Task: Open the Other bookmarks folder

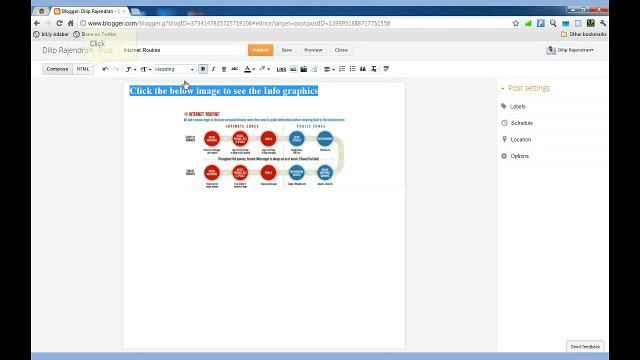Action: coord(584,34)
